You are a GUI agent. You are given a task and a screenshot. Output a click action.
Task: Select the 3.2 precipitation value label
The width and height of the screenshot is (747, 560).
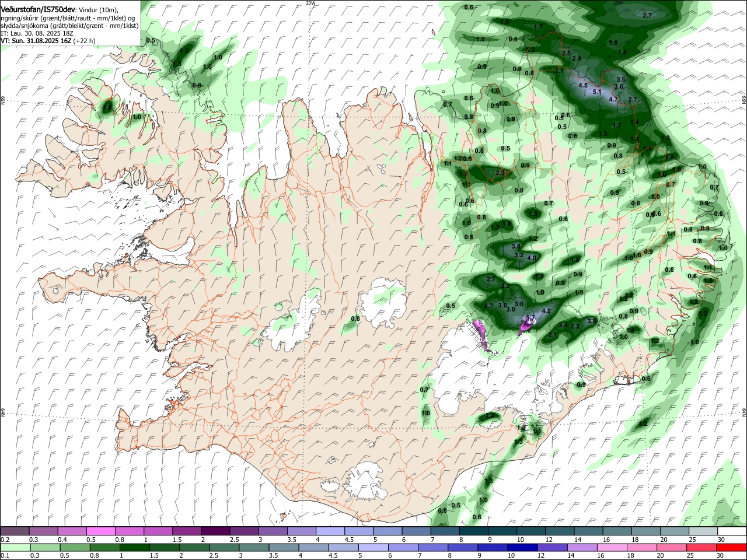pyautogui.click(x=519, y=255)
